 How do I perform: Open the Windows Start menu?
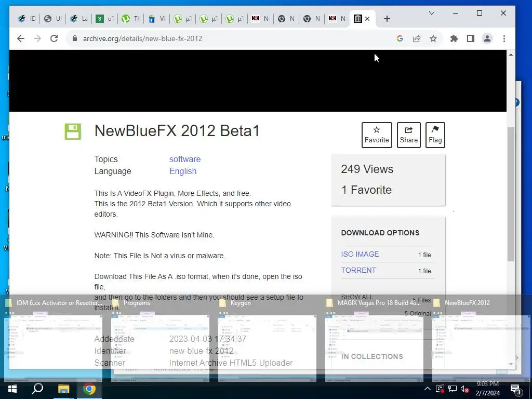[12, 389]
